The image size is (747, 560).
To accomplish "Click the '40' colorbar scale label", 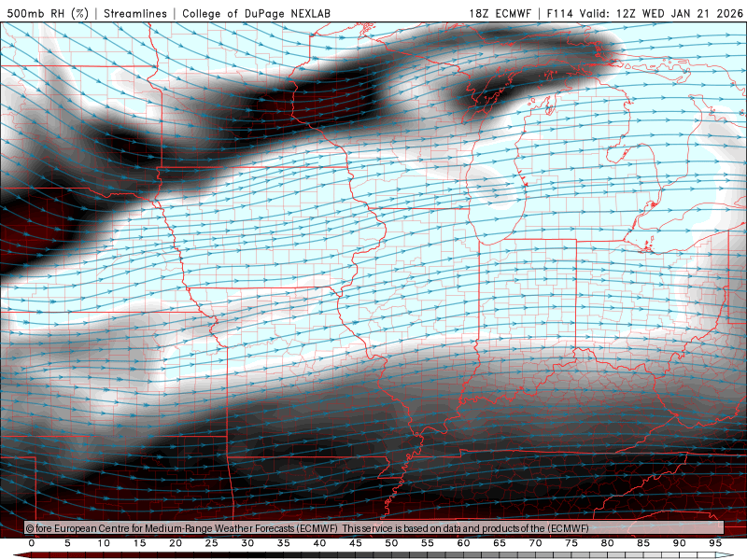I will (x=319, y=543).
